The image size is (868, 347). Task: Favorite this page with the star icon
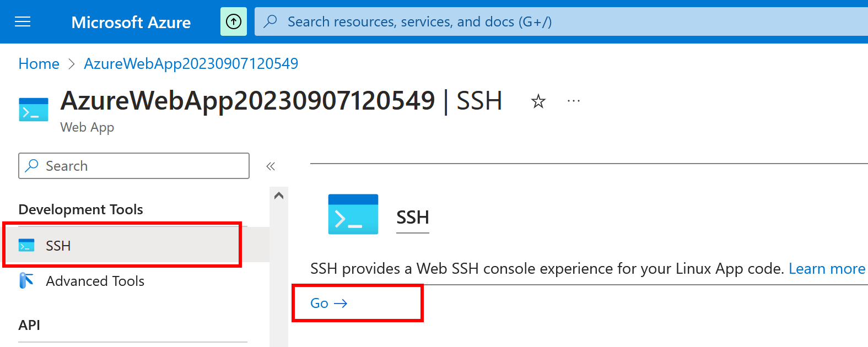[538, 101]
